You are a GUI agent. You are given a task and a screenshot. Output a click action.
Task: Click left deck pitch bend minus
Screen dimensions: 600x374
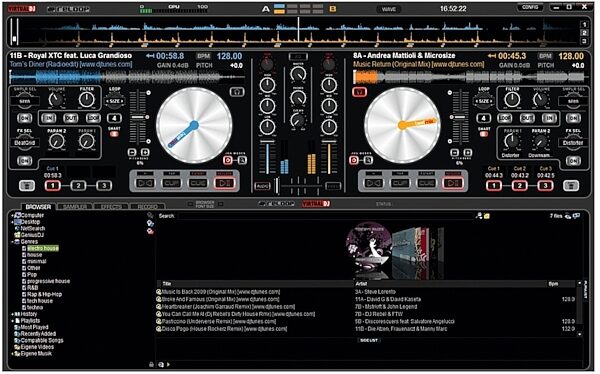(132, 152)
